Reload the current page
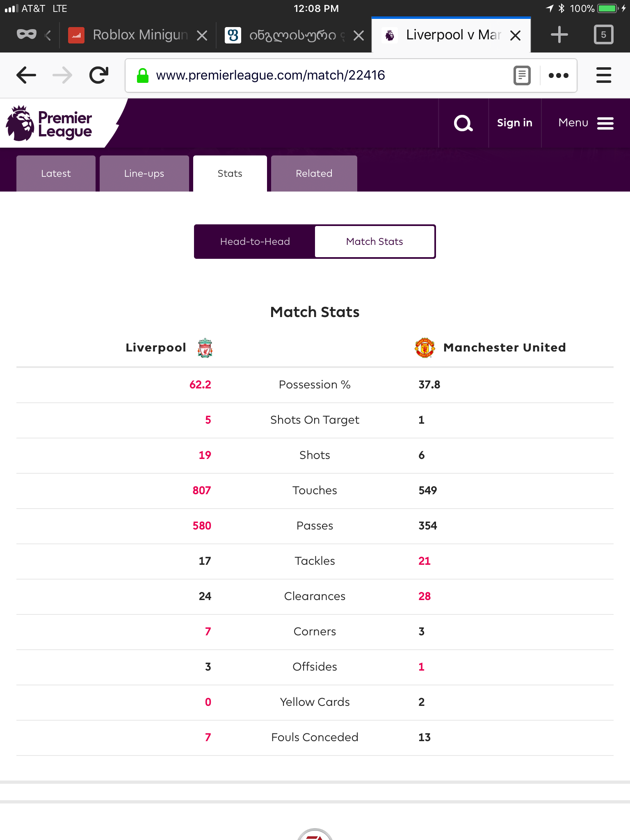This screenshot has width=630, height=840. [x=99, y=75]
